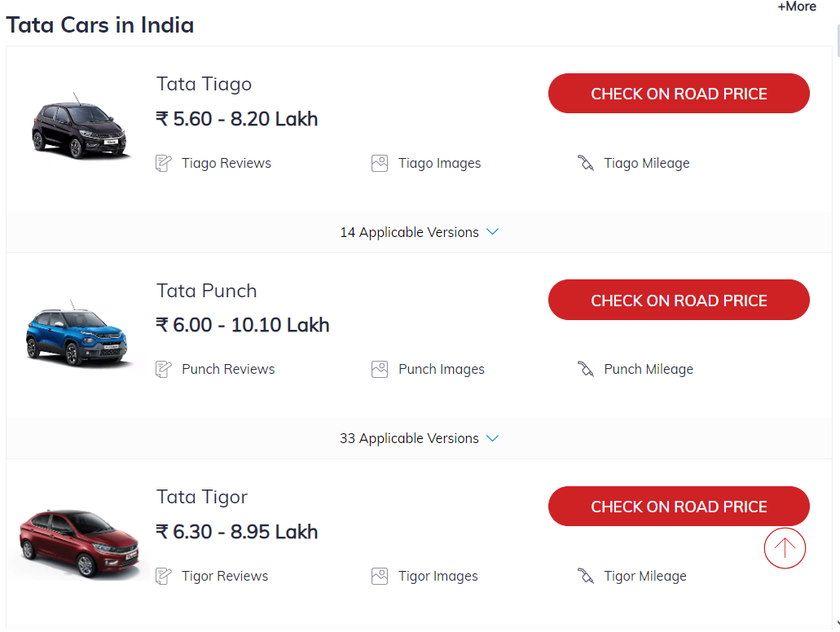Viewport: 840px width, 632px height.
Task: Click the Tiago Reviews pencil icon
Action: click(x=164, y=163)
